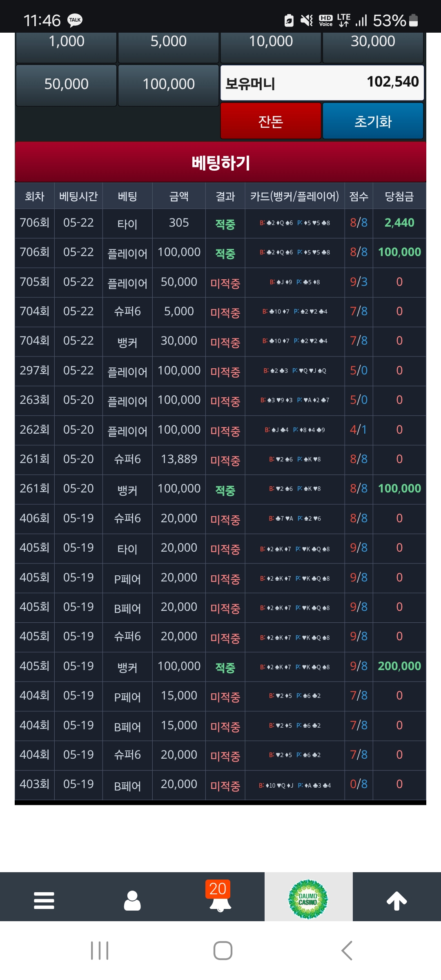Tap the 보유머니 balance field
Viewport: 441px width, 980px height.
[322, 83]
